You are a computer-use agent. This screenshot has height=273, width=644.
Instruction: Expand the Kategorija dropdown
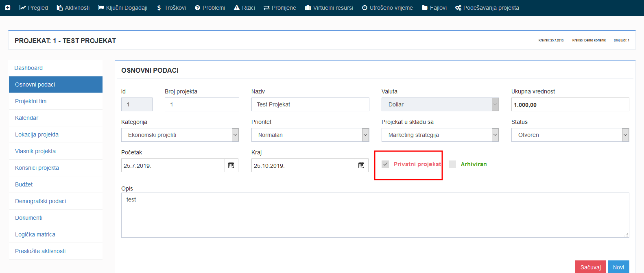(235, 135)
